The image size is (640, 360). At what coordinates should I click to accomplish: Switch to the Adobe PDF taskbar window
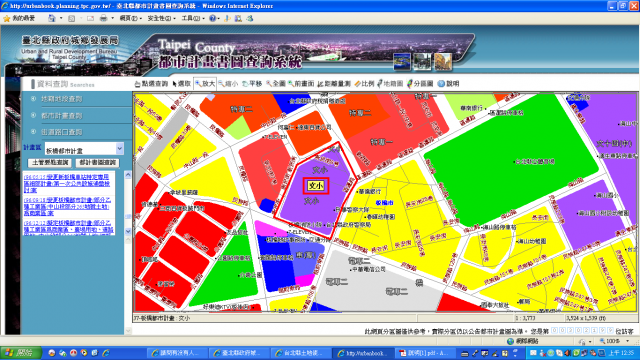point(424,353)
